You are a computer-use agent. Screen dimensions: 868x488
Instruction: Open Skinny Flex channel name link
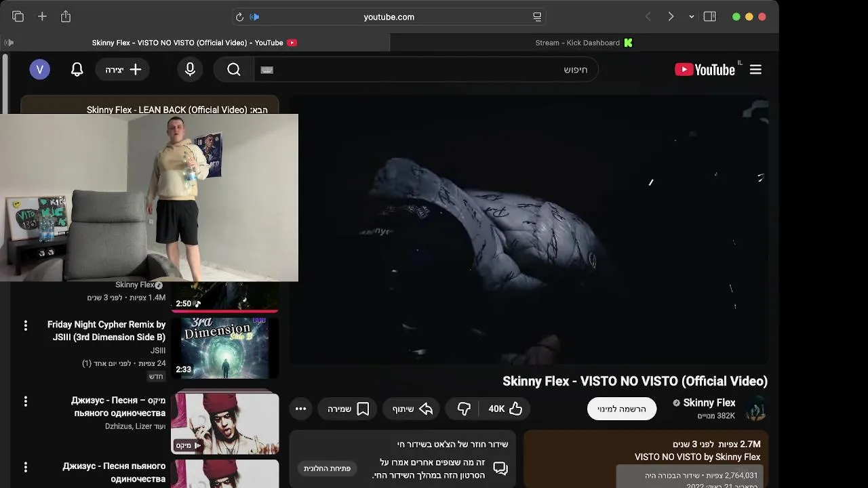(709, 403)
